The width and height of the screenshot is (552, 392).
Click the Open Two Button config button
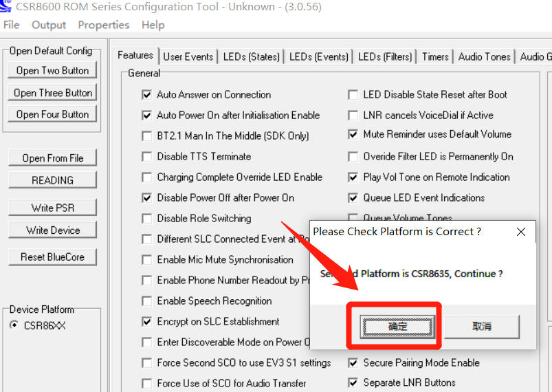(52, 70)
